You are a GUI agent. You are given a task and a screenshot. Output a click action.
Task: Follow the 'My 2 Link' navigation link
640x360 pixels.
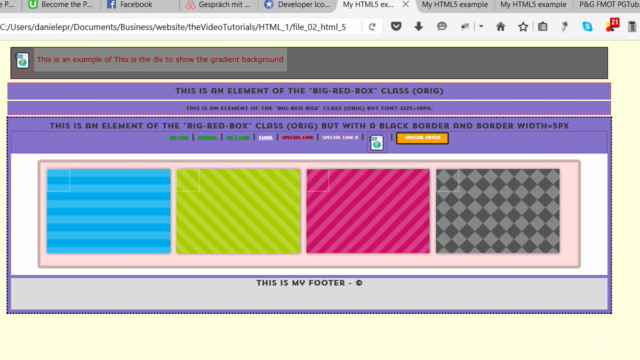click(238, 138)
